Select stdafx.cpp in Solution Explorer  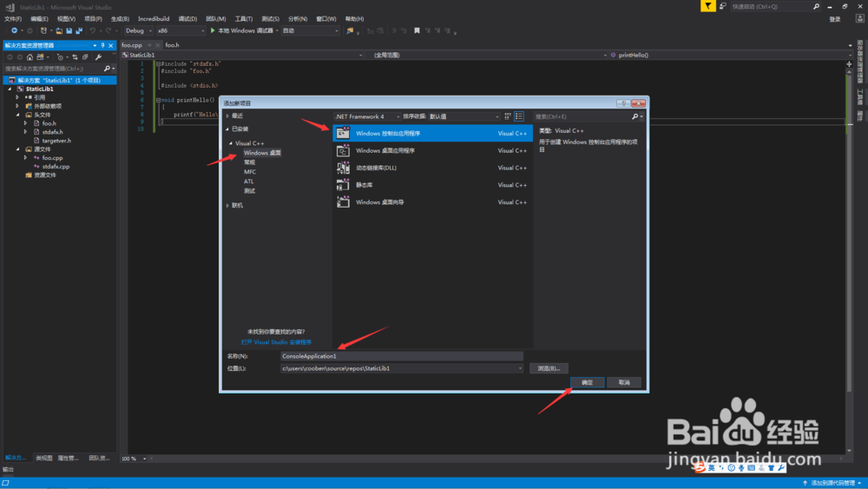[x=56, y=167]
